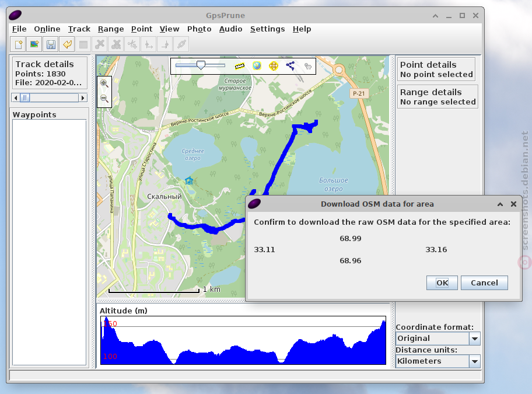Open the Range menu

click(x=111, y=29)
